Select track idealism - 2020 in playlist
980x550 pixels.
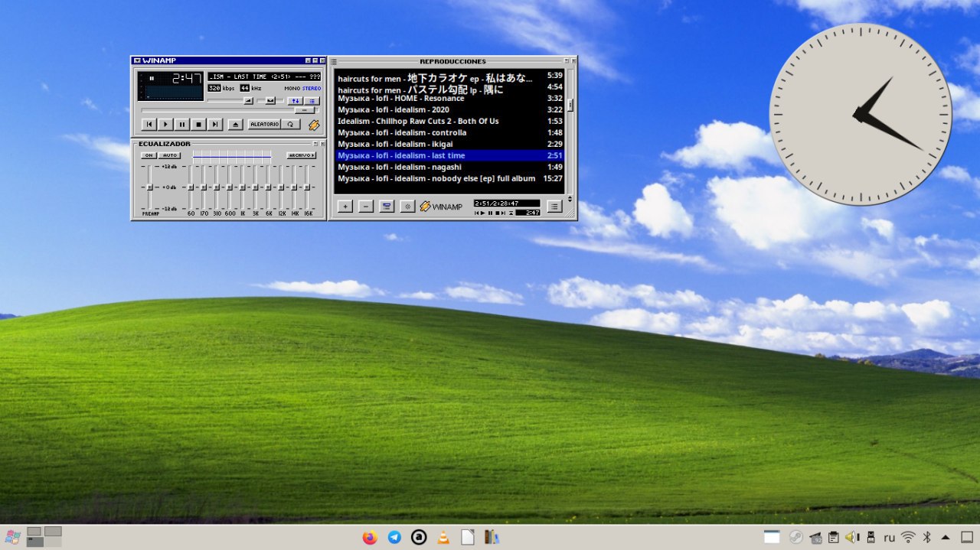450,109
